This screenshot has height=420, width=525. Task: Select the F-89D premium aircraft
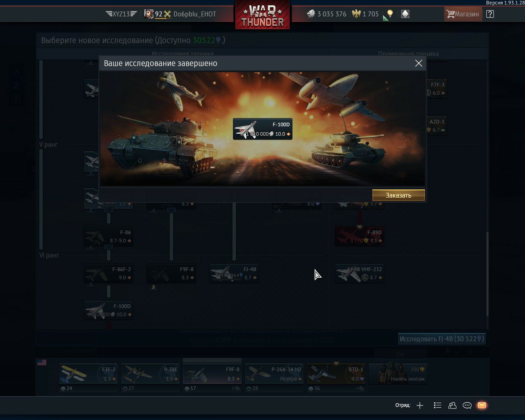pyautogui.click(x=359, y=236)
